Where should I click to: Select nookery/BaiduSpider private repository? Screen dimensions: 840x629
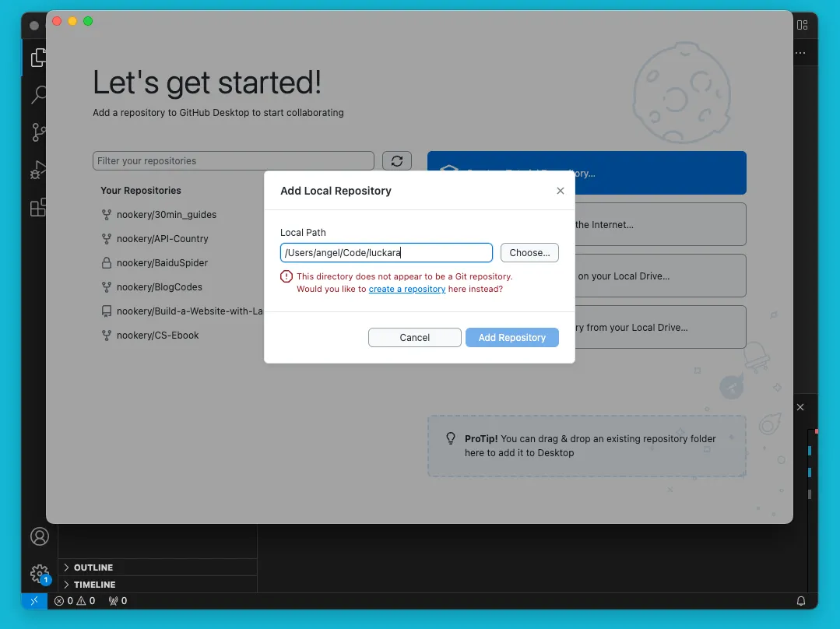(162, 263)
